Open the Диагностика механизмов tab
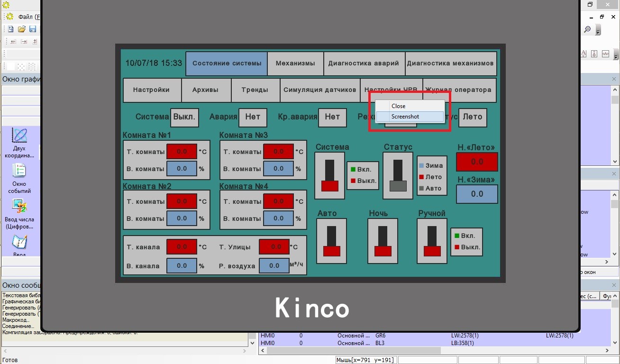The image size is (620, 364). click(450, 64)
